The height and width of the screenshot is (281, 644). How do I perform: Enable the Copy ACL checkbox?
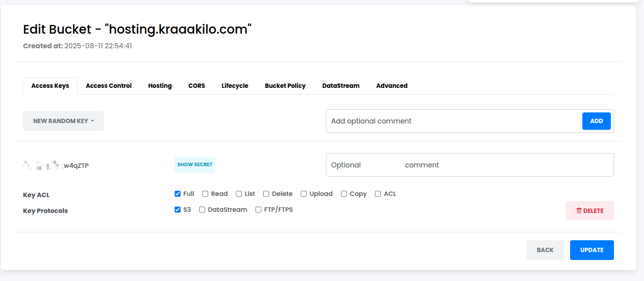pos(344,194)
